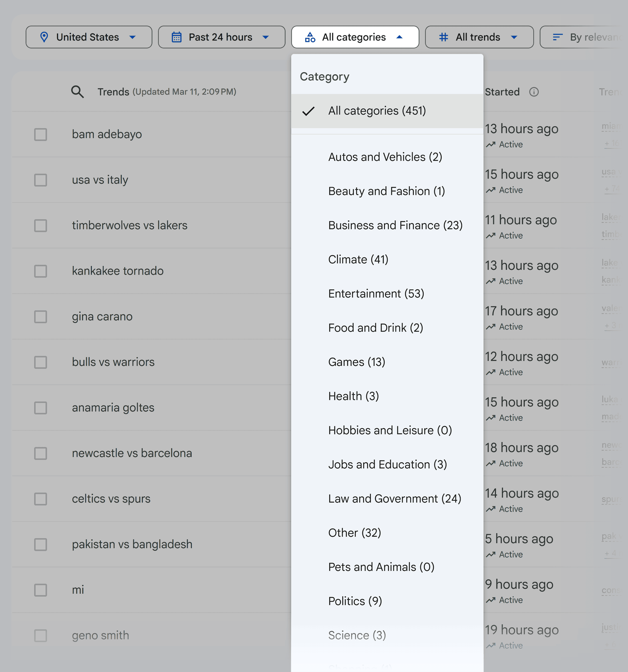
Task: Click the Active trend arrow under 13 hours ago
Action: click(x=491, y=144)
